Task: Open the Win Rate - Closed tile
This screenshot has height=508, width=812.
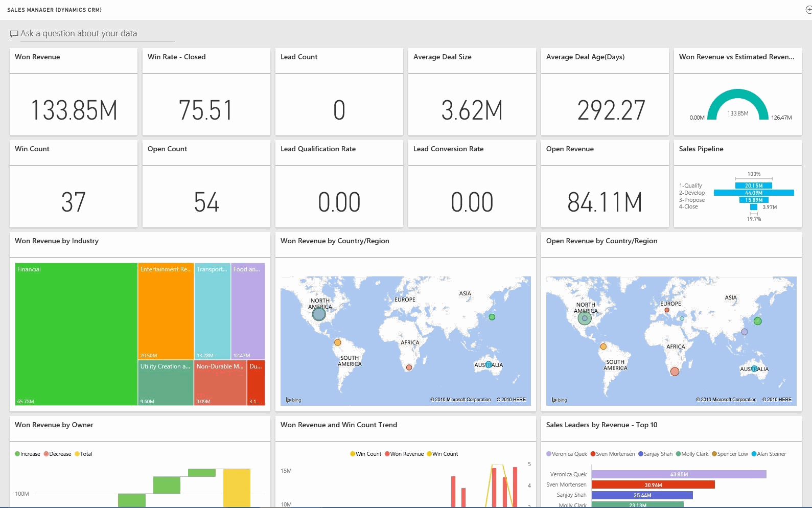Action: pyautogui.click(x=206, y=92)
